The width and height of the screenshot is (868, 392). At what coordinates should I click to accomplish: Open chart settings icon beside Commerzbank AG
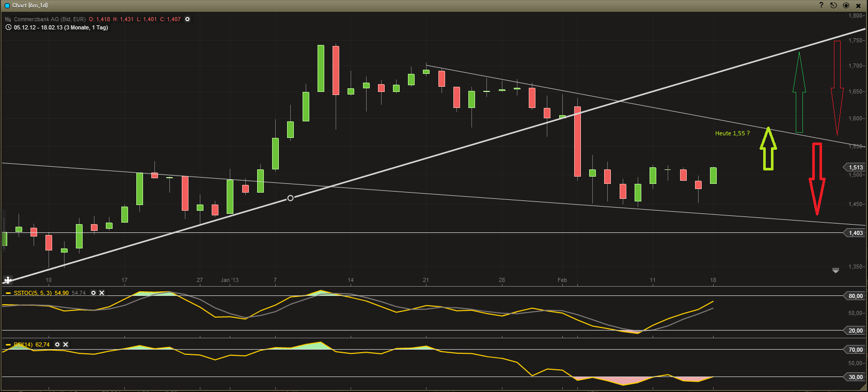pyautogui.click(x=8, y=19)
